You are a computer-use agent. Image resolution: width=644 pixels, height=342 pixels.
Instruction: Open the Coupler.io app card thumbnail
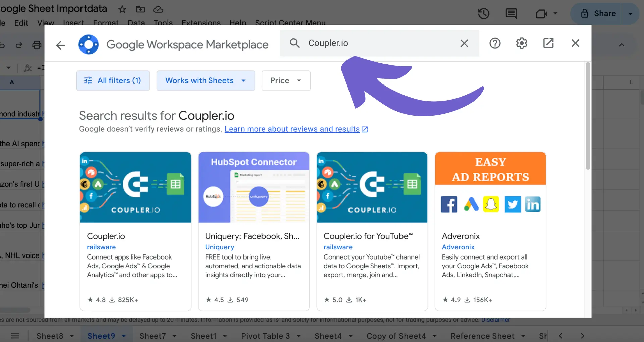(x=136, y=187)
